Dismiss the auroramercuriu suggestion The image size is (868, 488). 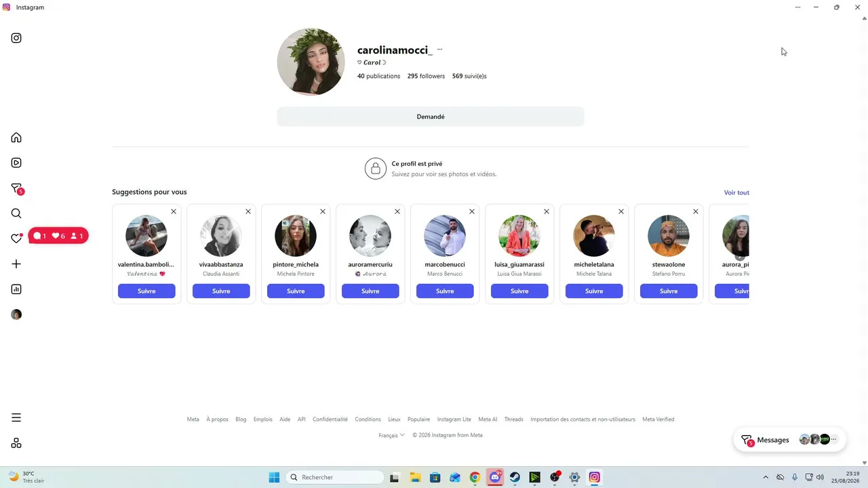(x=397, y=211)
